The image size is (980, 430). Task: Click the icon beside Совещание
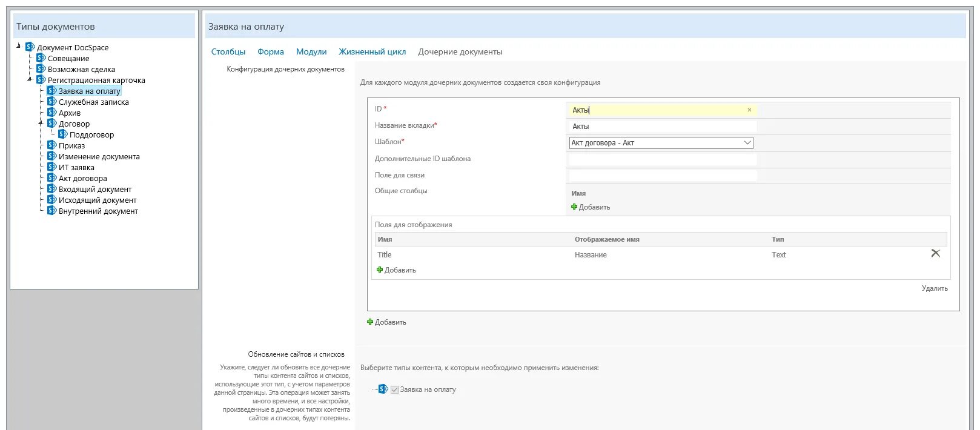[41, 58]
